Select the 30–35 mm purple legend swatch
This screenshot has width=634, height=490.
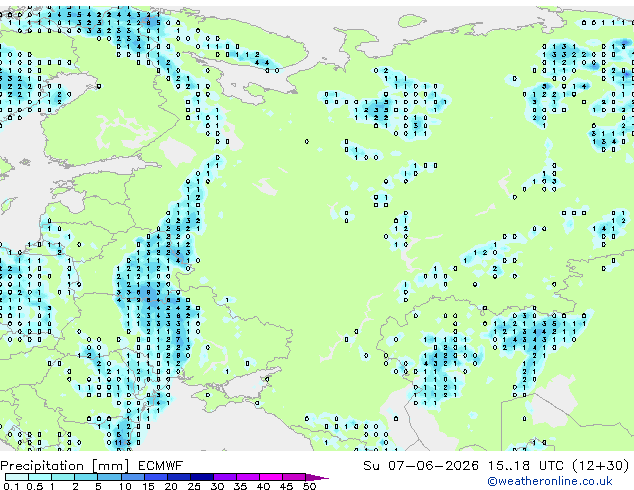tap(224, 477)
